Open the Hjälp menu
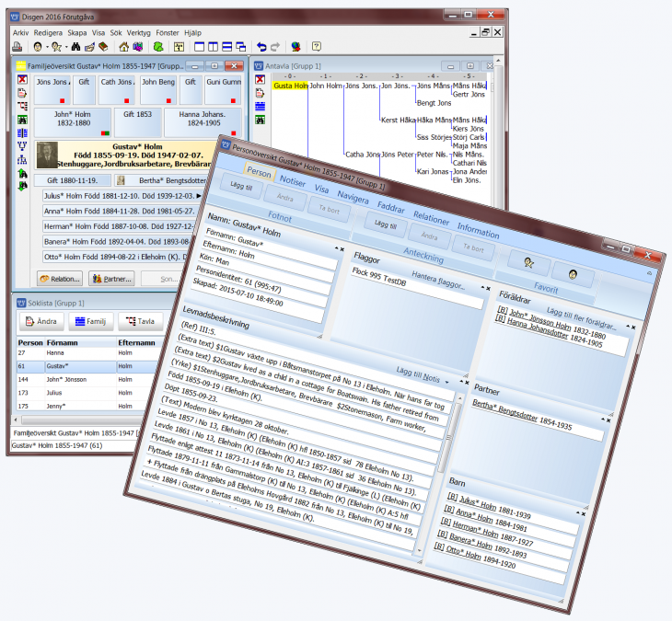 pyautogui.click(x=192, y=32)
